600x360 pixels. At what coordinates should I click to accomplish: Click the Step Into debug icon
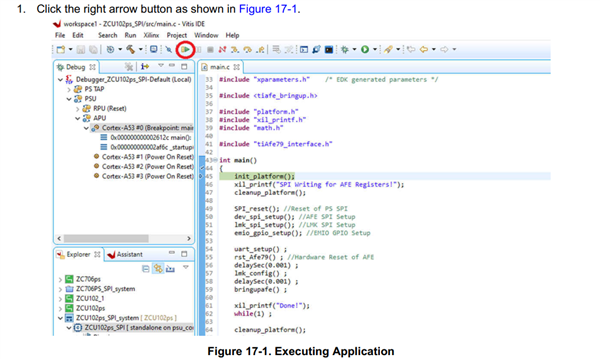235,49
